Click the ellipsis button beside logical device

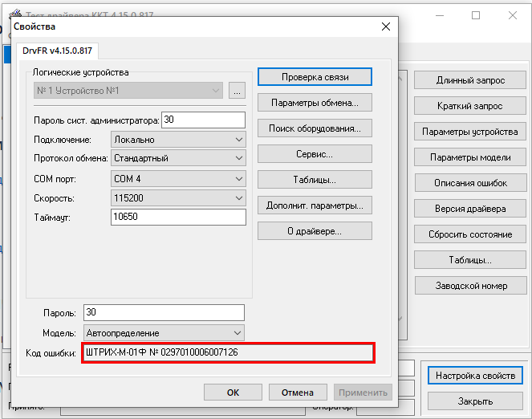[236, 91]
